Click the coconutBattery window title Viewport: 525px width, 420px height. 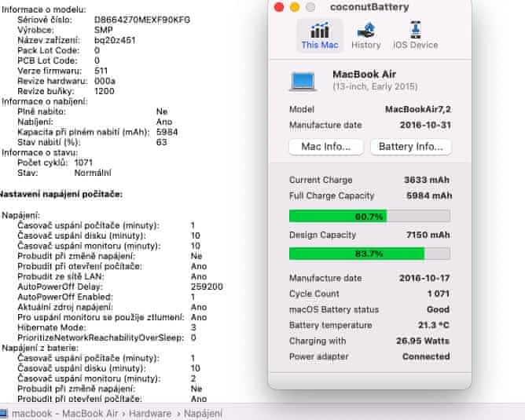click(369, 7)
